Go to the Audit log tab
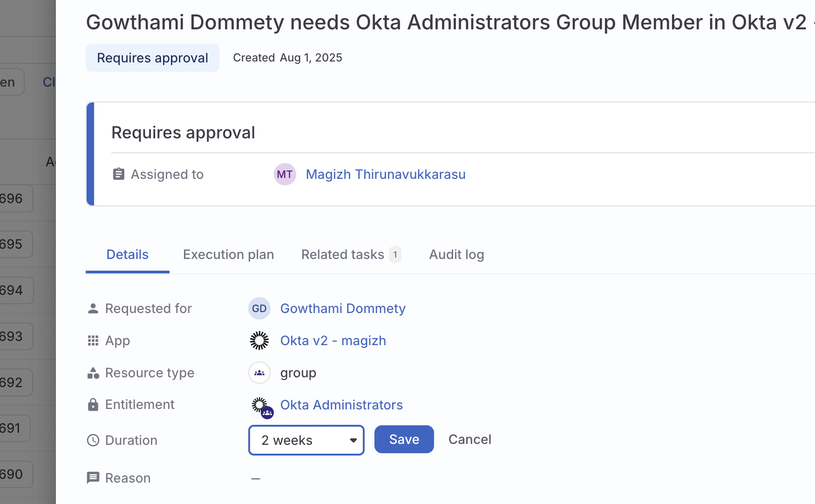Image resolution: width=815 pixels, height=504 pixels. tap(456, 255)
